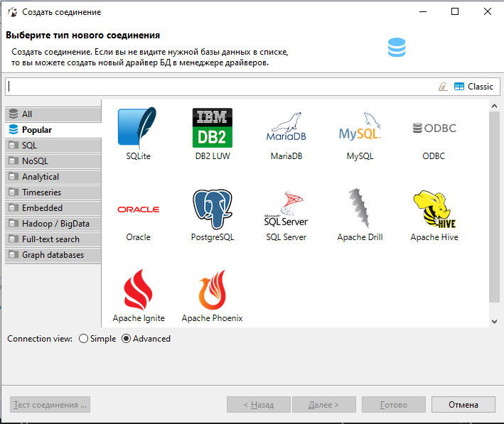
Task: Finish with the Готово button
Action: click(x=394, y=405)
